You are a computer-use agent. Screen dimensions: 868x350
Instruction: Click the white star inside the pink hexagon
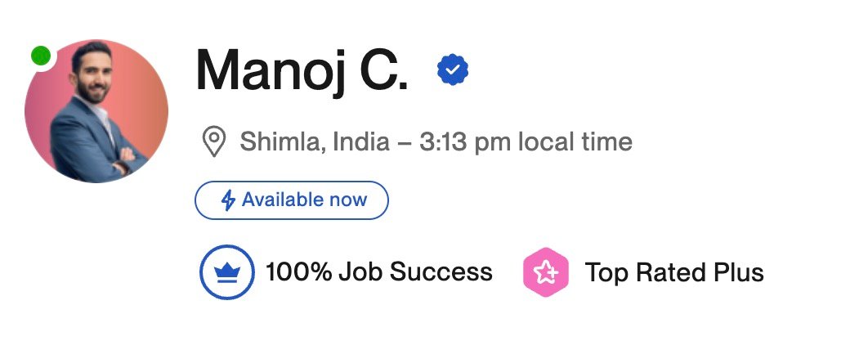[x=545, y=272]
